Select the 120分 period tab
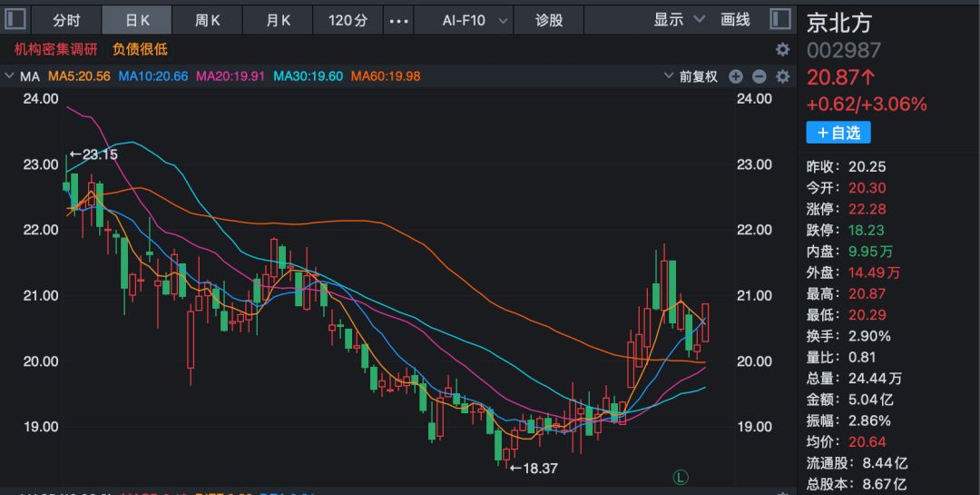The height and width of the screenshot is (495, 980). click(x=348, y=20)
